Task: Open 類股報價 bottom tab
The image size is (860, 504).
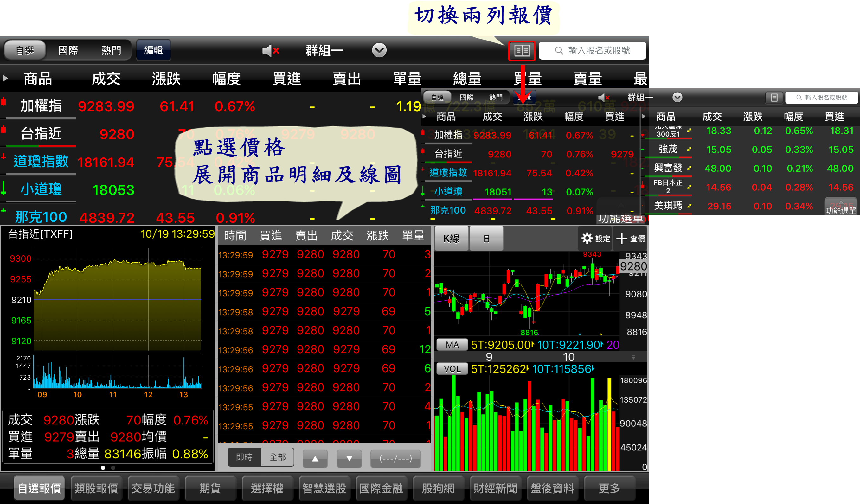Action: (x=96, y=489)
